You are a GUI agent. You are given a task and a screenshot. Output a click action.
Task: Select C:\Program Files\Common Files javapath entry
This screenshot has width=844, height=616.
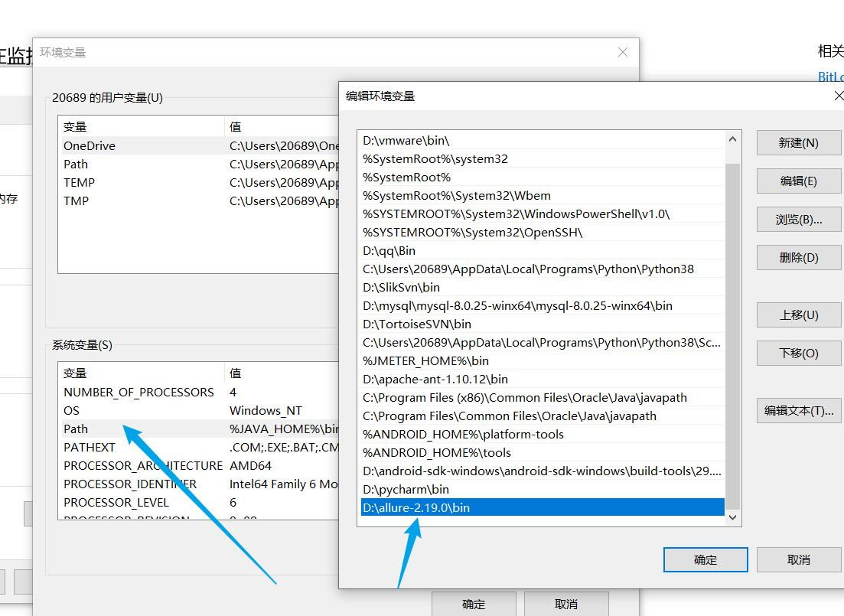click(x=543, y=416)
